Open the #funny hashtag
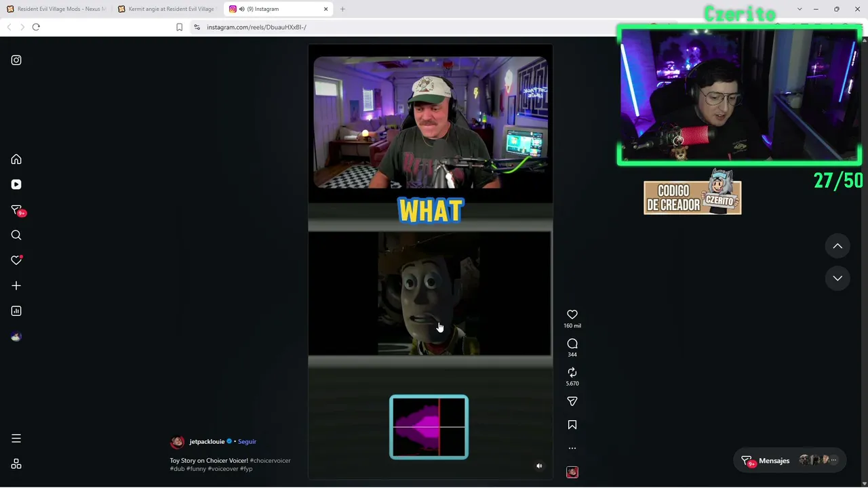This screenshot has height=488, width=868. [196, 469]
